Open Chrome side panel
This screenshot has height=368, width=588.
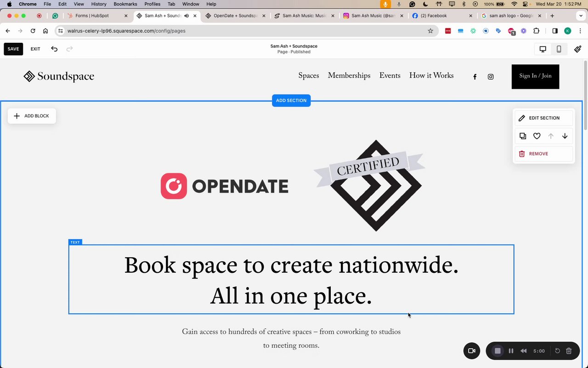pos(555,31)
